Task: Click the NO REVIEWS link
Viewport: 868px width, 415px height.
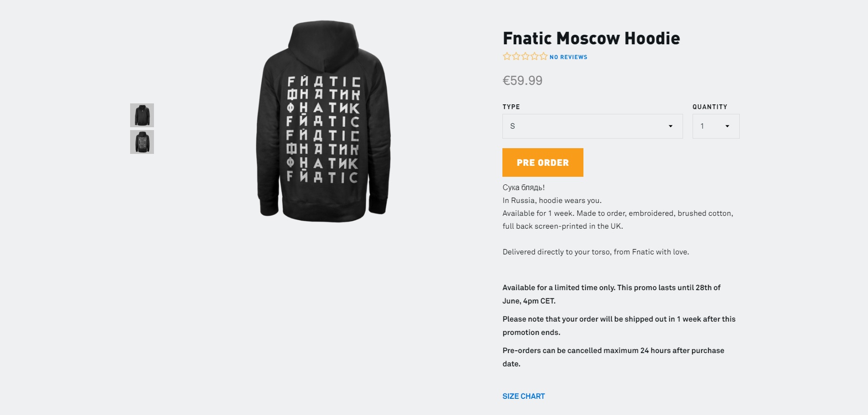Action: click(568, 57)
